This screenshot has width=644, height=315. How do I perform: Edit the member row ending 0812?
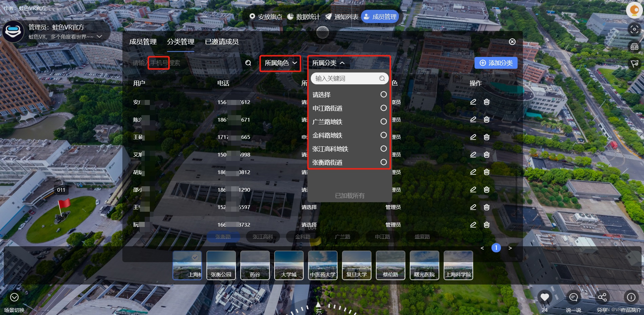coord(473,172)
